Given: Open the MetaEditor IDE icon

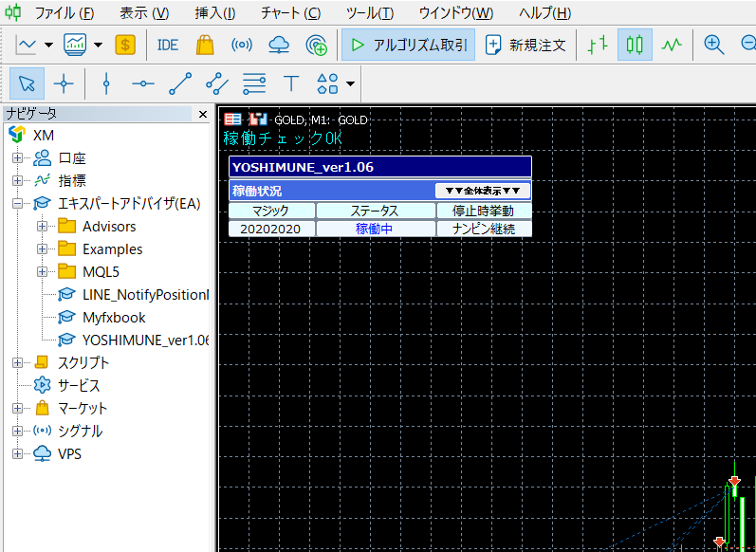Looking at the screenshot, I should [168, 45].
